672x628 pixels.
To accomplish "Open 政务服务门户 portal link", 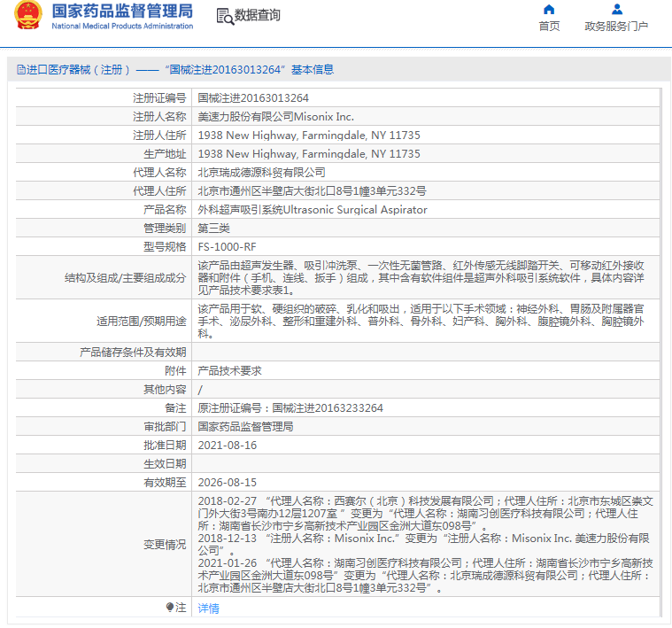I will click(616, 27).
